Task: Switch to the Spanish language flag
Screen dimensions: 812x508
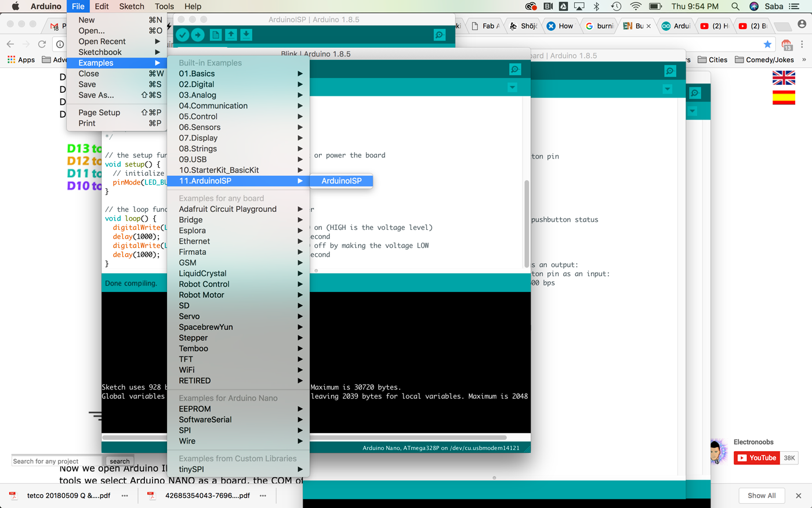Action: (x=784, y=98)
